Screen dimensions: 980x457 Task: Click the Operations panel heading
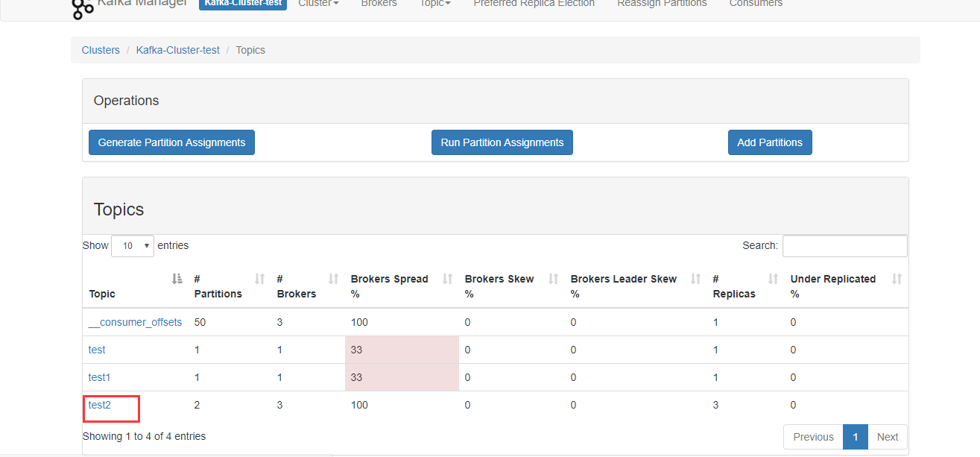point(126,101)
